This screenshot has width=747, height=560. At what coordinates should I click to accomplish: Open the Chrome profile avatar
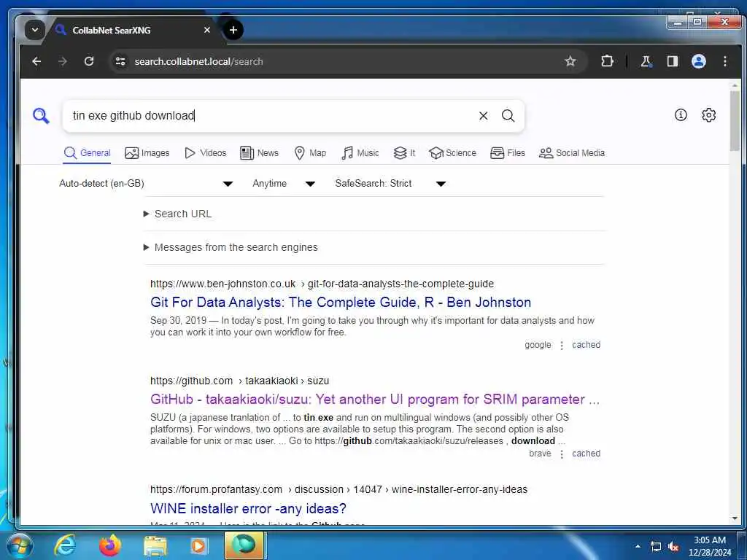pyautogui.click(x=698, y=61)
